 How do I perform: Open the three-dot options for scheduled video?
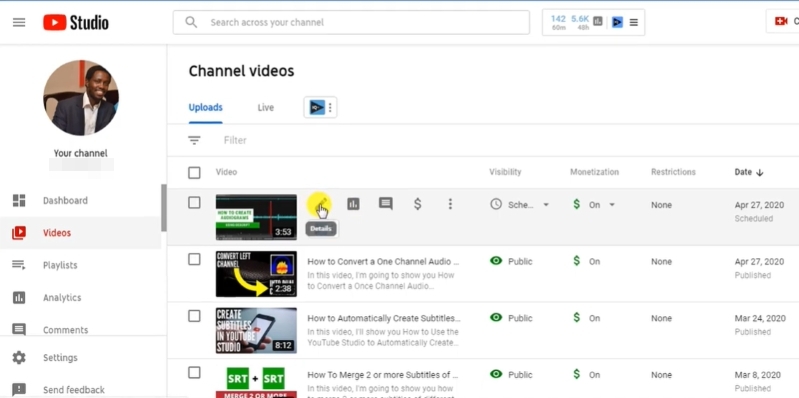pyautogui.click(x=450, y=204)
